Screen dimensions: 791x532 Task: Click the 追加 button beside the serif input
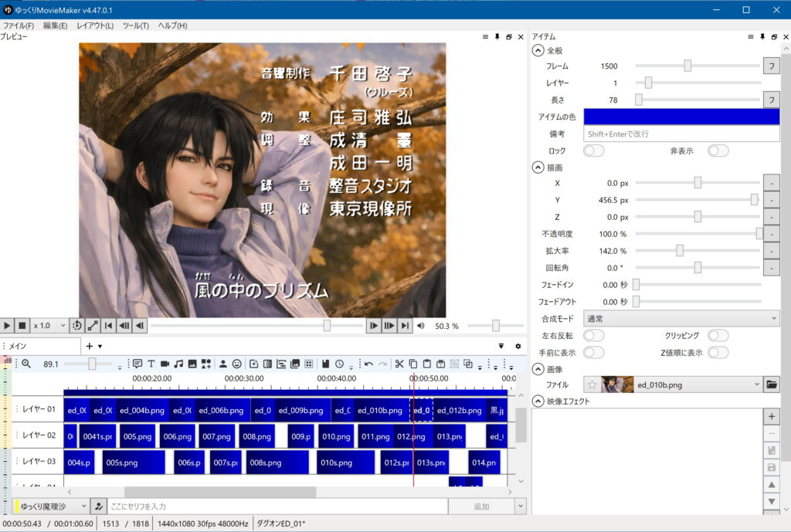click(x=480, y=507)
